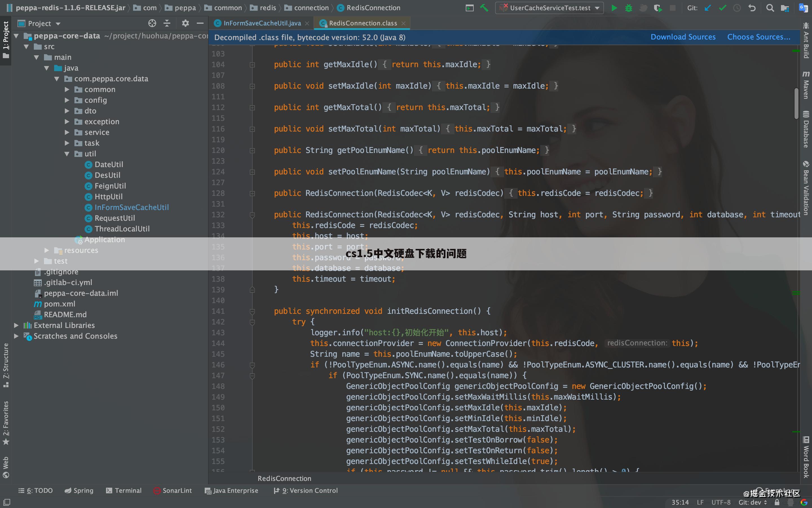Open the Word Book side panel
The height and width of the screenshot is (508, 812).
[806, 457]
